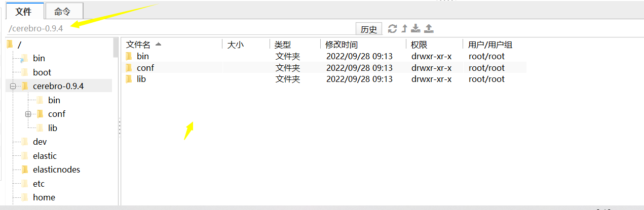Viewport: 644px width, 210px height.
Task: Click 文件夹 type cell in conf row
Action: (288, 68)
